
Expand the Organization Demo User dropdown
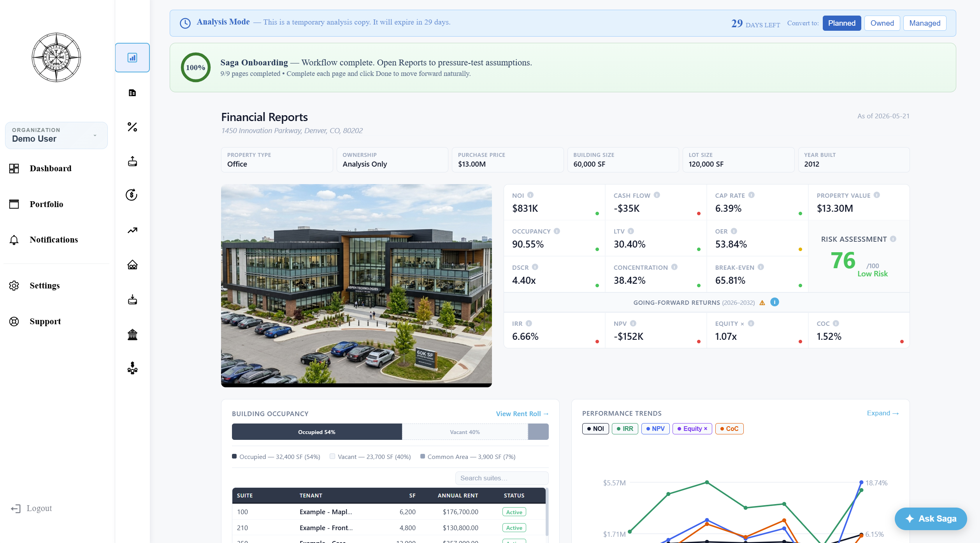pos(56,135)
